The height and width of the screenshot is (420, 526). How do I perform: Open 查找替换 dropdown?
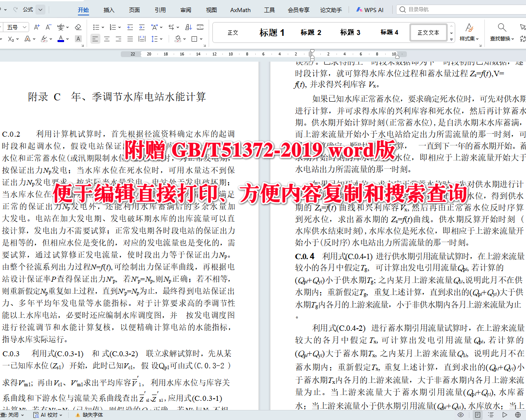click(x=502, y=39)
